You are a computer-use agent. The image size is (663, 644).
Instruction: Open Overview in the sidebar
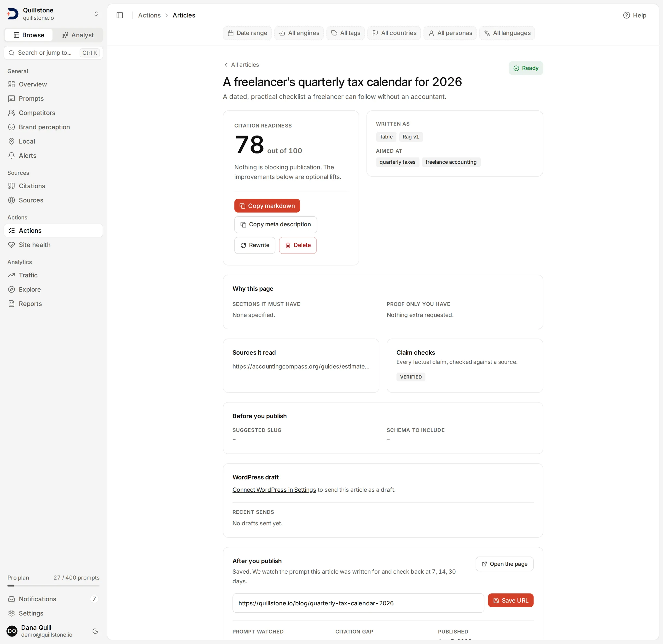point(54,84)
